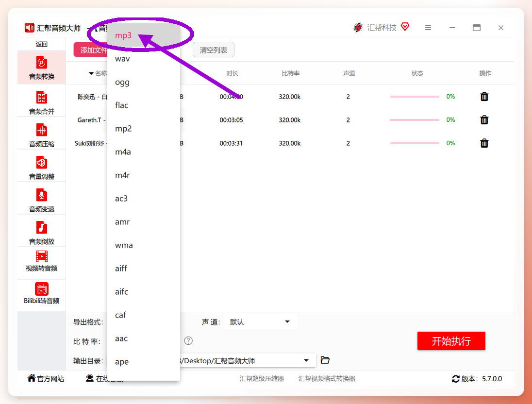Select ac3 format option
This screenshot has height=404, width=532.
(144, 199)
